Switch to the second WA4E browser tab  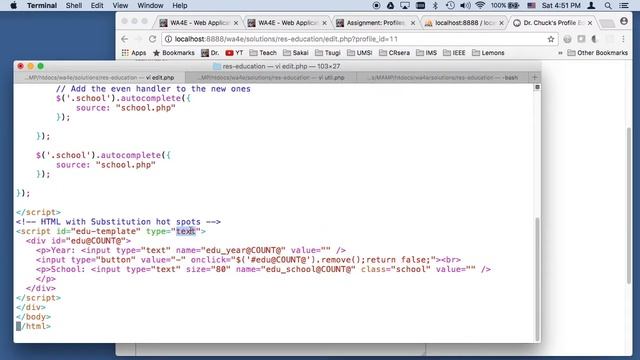click(287, 23)
